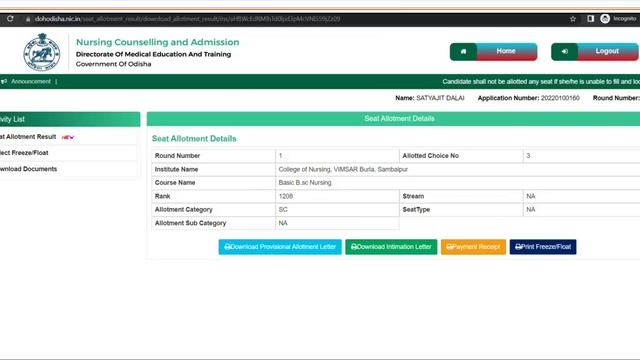Click candidate name SATYAJIT DALAI

point(440,98)
